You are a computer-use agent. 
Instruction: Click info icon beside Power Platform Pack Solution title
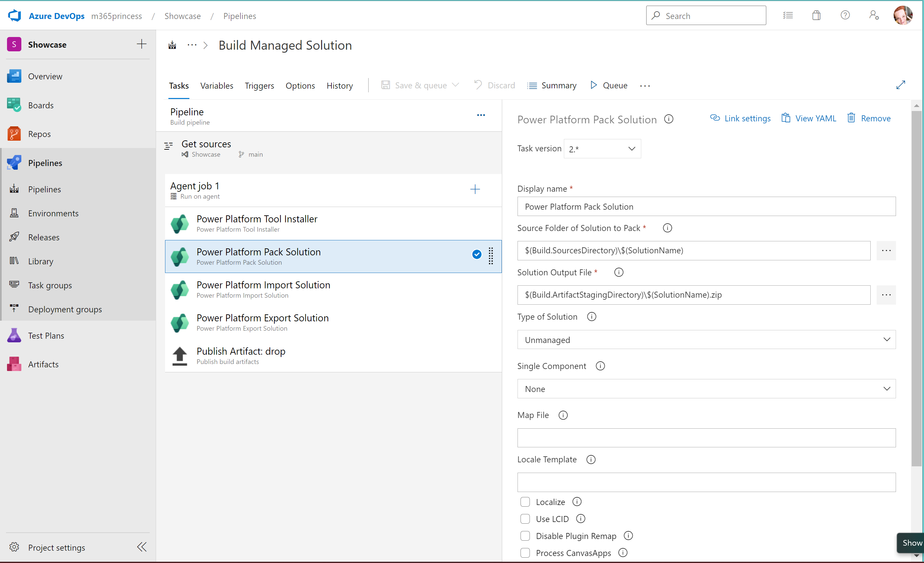pos(669,119)
